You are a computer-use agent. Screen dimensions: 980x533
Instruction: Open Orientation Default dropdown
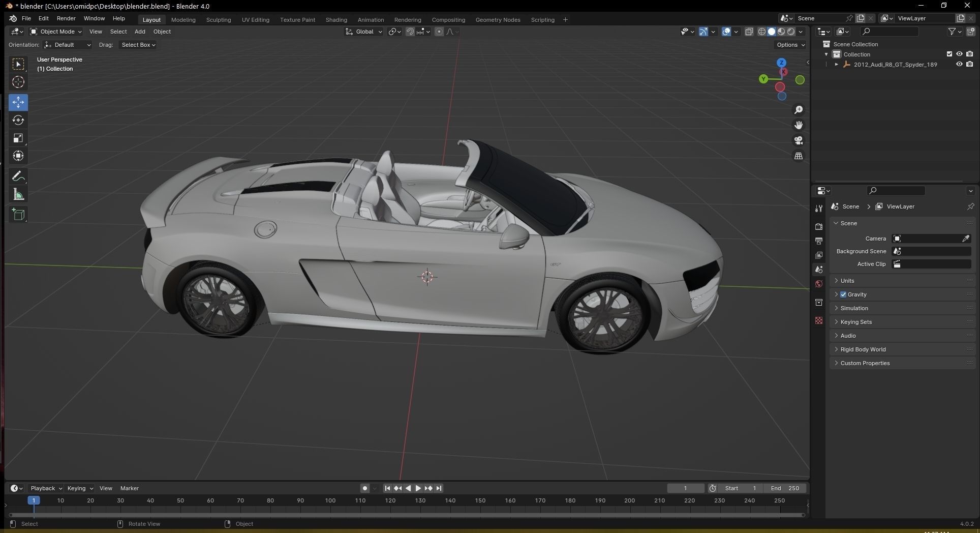point(68,45)
